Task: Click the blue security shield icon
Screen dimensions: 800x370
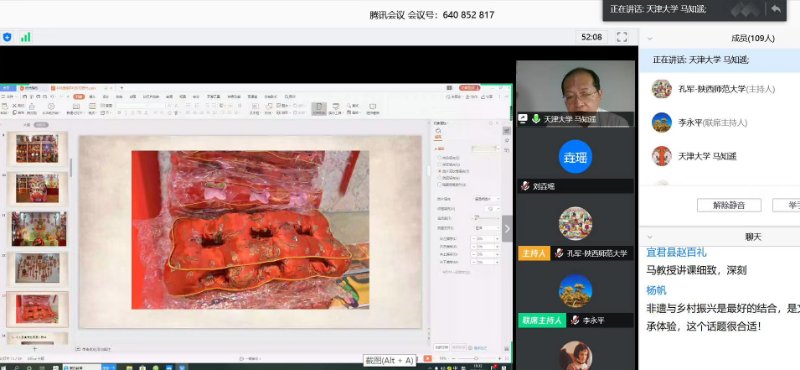Action: (x=7, y=37)
